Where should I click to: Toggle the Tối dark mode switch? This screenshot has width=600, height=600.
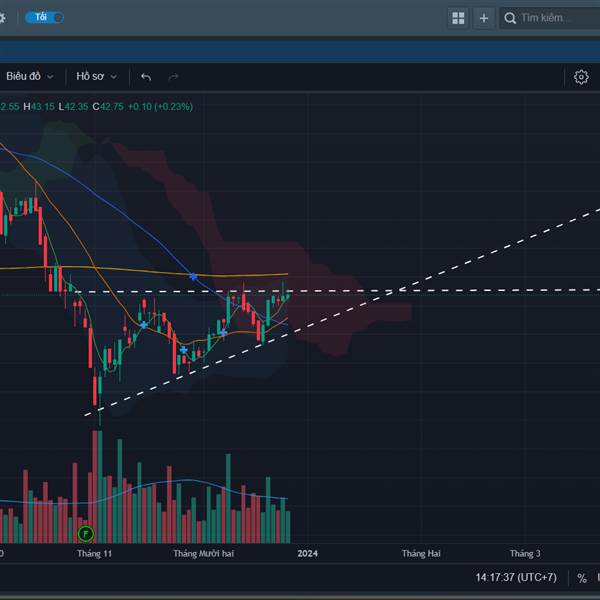44,17
